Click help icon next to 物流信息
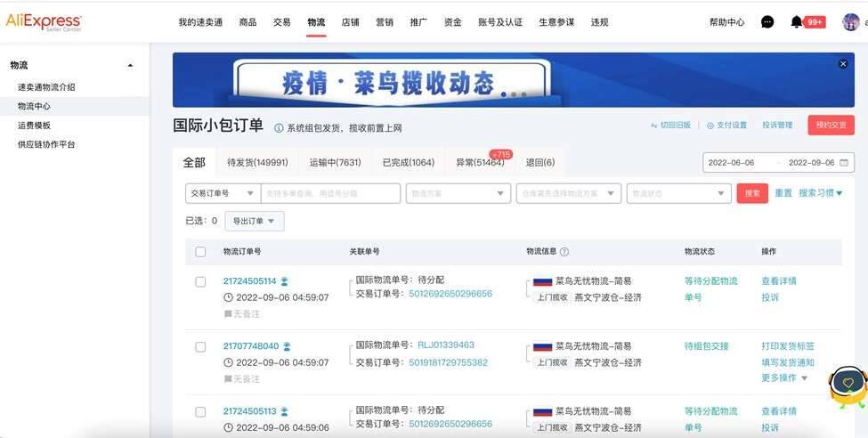 point(564,251)
